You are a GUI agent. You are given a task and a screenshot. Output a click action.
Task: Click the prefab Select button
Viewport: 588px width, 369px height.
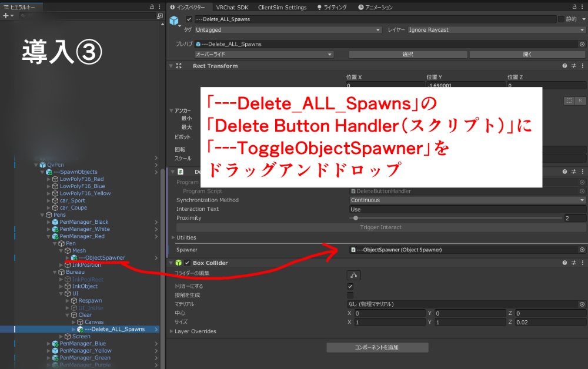[x=408, y=55]
